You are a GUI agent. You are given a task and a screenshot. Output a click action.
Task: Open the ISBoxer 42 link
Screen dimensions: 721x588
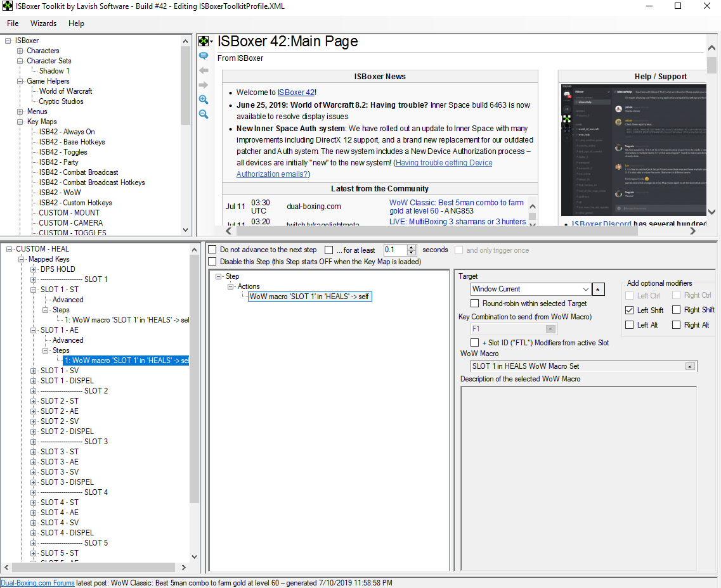click(296, 93)
